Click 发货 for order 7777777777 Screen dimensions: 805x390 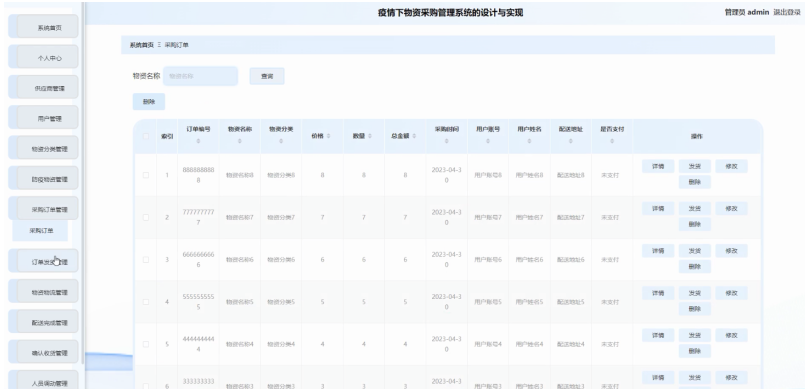695,208
